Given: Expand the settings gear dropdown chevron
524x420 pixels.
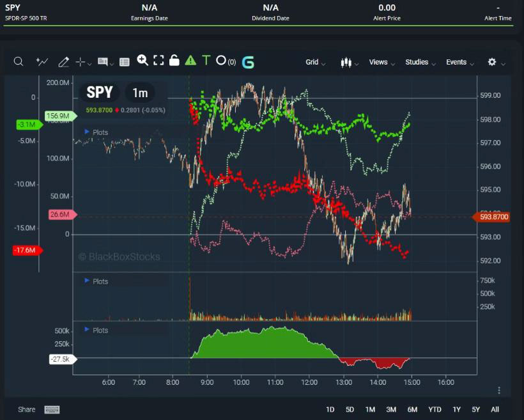Looking at the screenshot, I should click(x=503, y=63).
